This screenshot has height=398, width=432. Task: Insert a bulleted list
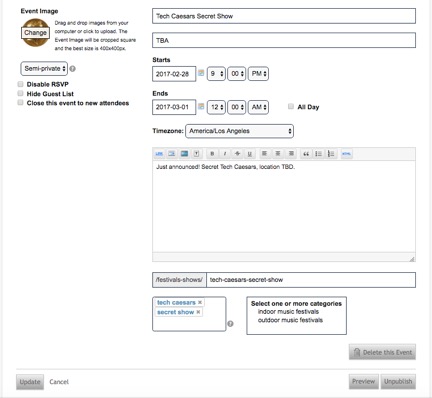318,154
